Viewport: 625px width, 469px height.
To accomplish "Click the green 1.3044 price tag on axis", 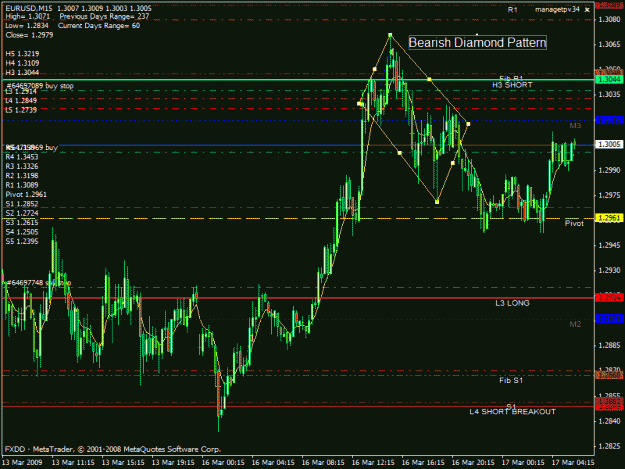I will (609, 80).
